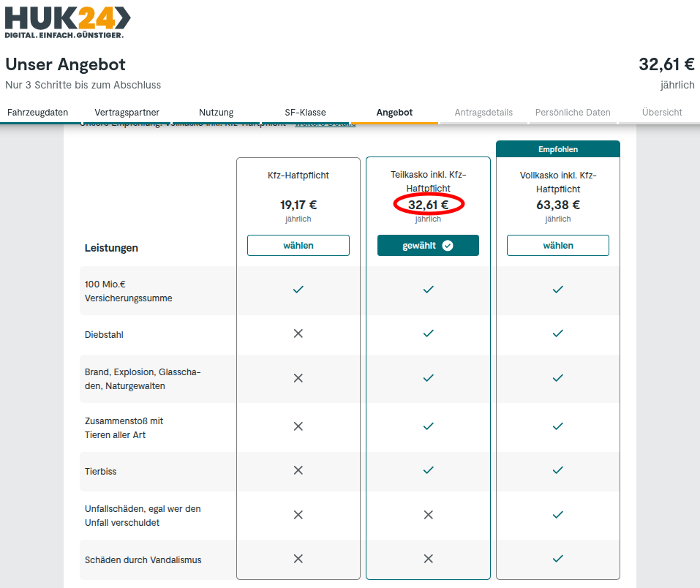Click Zusammenstoß mit Tieren checkmark in Teilkasko
This screenshot has width=700, height=588.
coord(429,426)
